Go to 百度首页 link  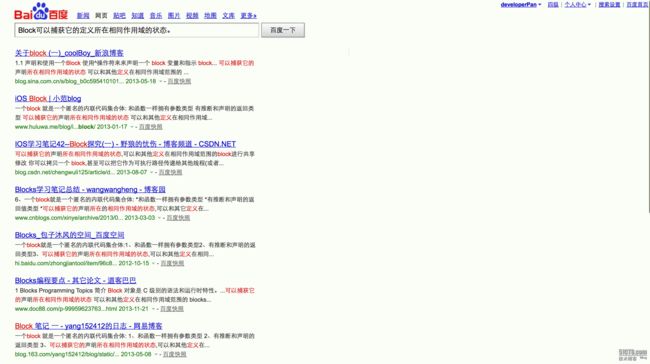tap(637, 5)
